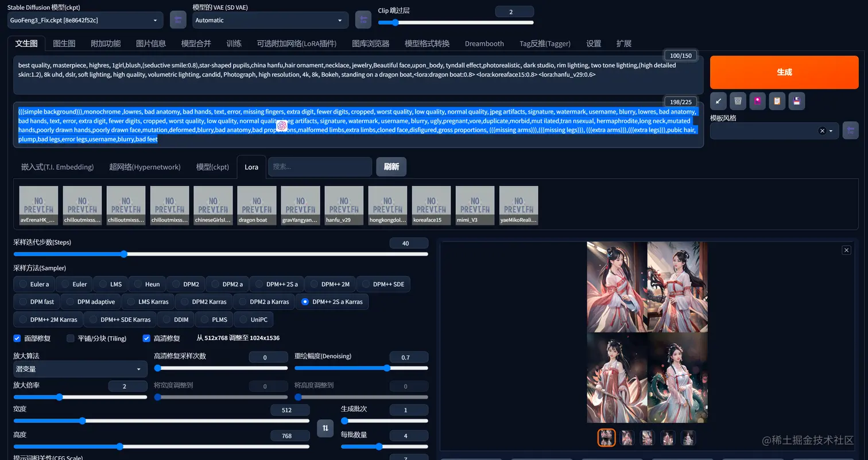
Task: Open the Tag反推(Tagger) tab
Action: click(x=545, y=44)
